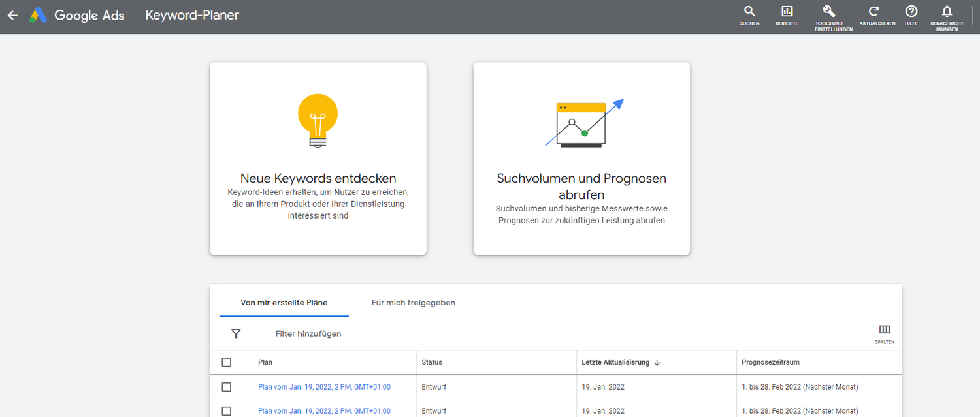Open Berichte reports icon
The width and height of the screenshot is (980, 417).
pyautogui.click(x=787, y=12)
